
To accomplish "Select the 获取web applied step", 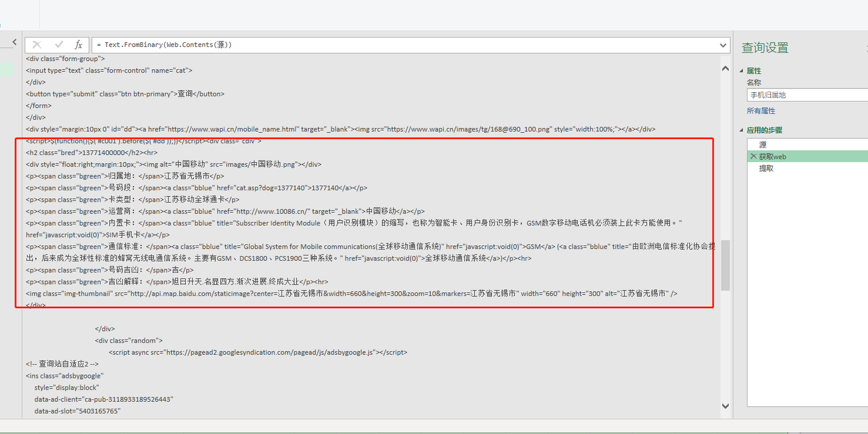I will coord(808,156).
